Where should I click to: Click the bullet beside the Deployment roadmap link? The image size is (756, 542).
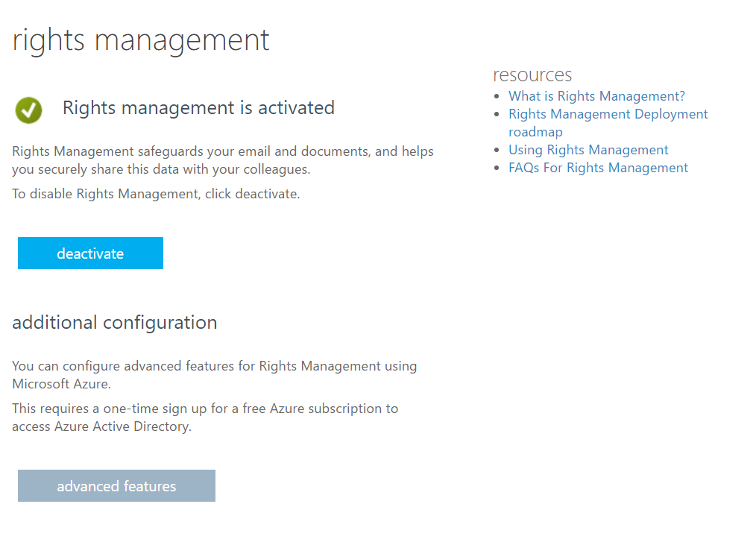(498, 115)
